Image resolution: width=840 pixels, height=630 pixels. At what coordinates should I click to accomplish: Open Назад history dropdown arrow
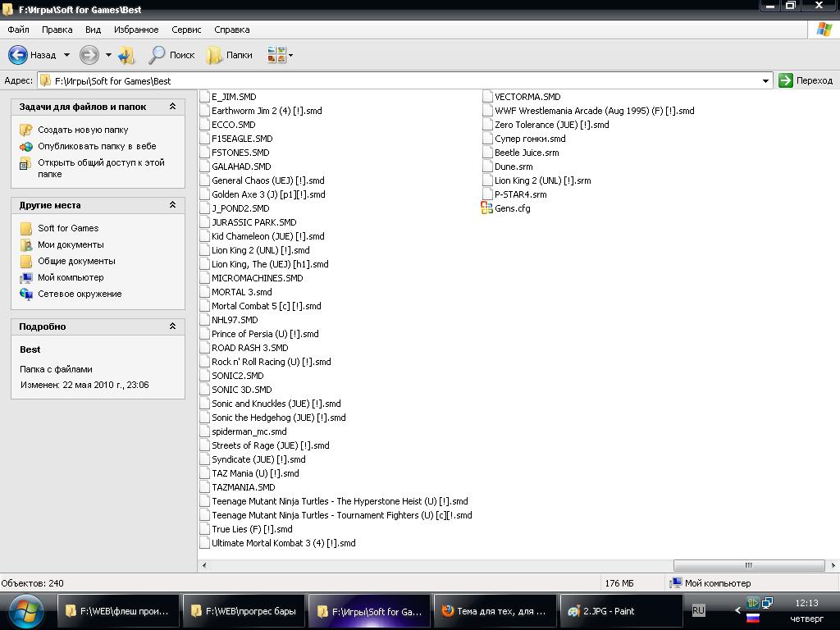[x=66, y=55]
